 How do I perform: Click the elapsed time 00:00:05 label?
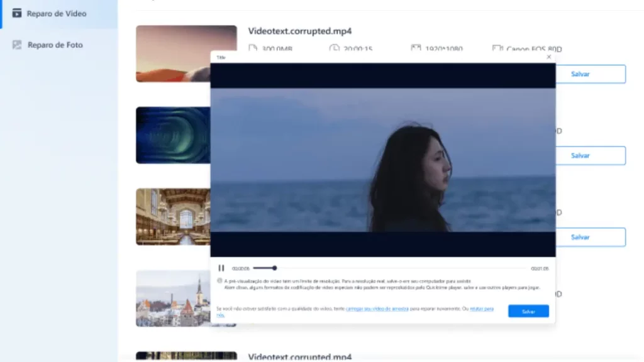pyautogui.click(x=241, y=268)
